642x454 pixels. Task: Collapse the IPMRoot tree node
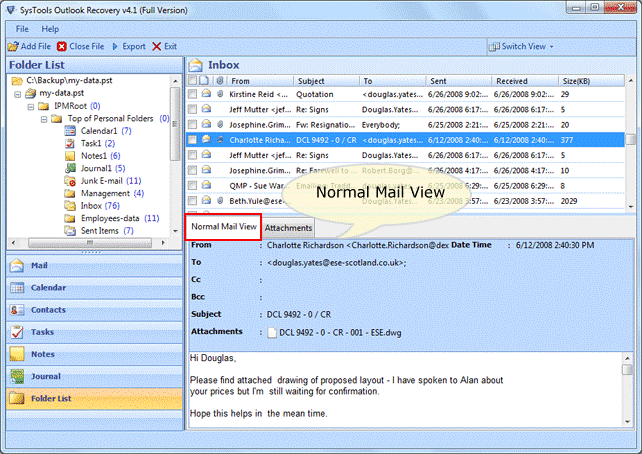(x=31, y=107)
